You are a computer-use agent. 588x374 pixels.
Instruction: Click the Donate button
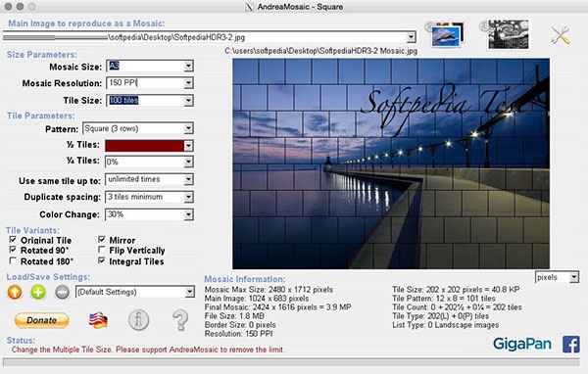pyautogui.click(x=41, y=320)
